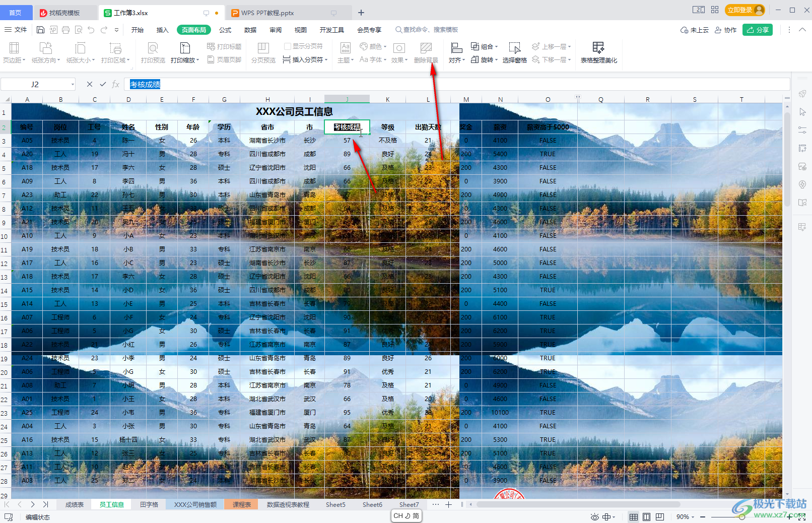Go to last sheet with navigation arrow

(45, 504)
